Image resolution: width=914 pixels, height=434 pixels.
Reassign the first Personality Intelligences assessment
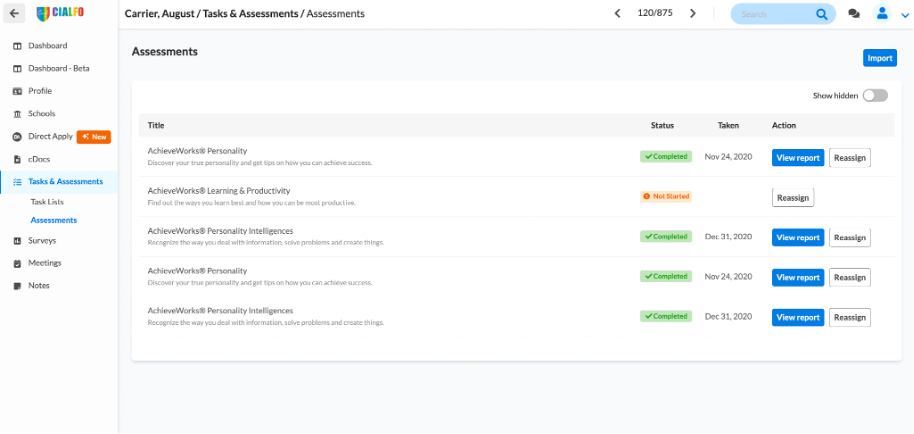pyautogui.click(x=850, y=238)
